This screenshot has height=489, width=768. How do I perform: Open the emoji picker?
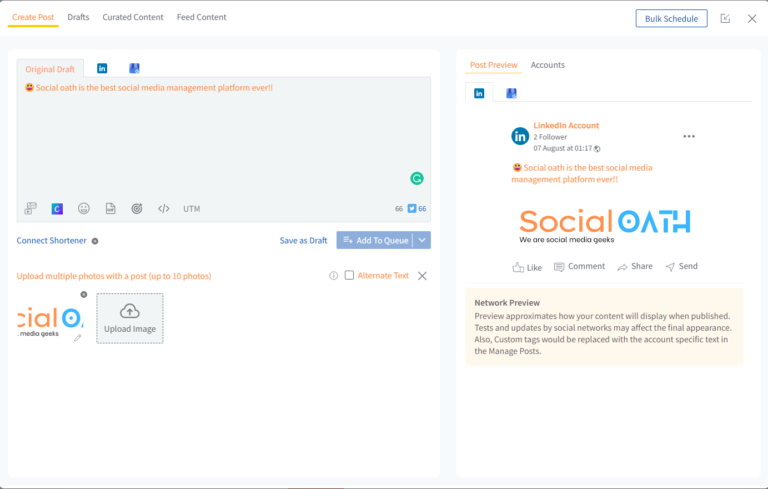[84, 209]
